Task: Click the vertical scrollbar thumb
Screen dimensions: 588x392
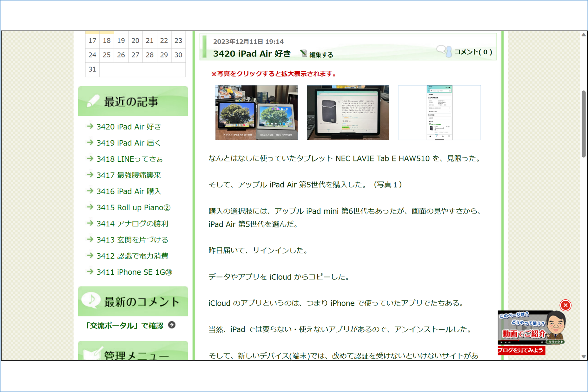Action: pyautogui.click(x=584, y=124)
